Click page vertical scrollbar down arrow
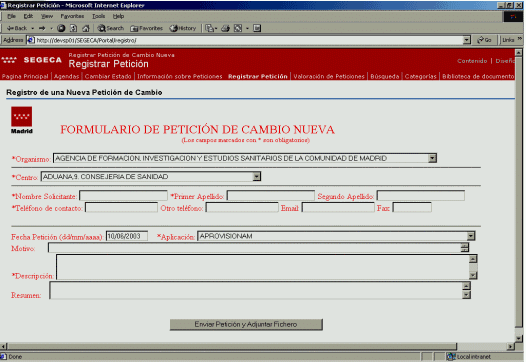Screen dimensions: 526x362 click(x=519, y=338)
